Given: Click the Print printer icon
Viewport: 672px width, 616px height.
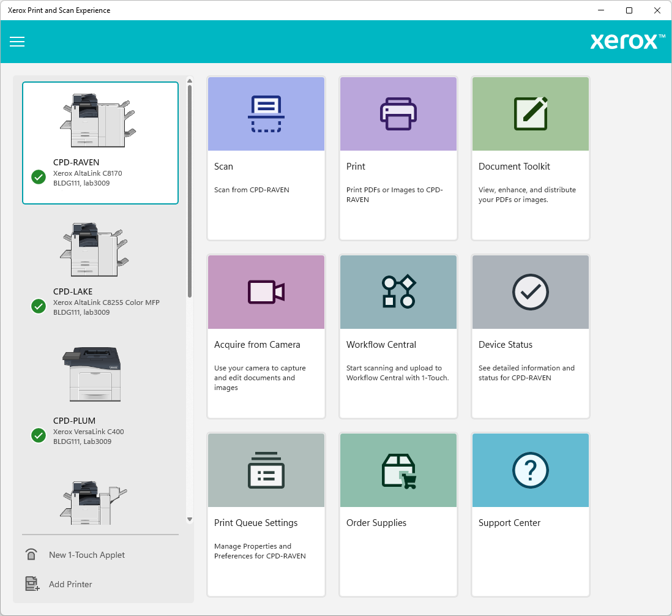Looking at the screenshot, I should (x=398, y=113).
